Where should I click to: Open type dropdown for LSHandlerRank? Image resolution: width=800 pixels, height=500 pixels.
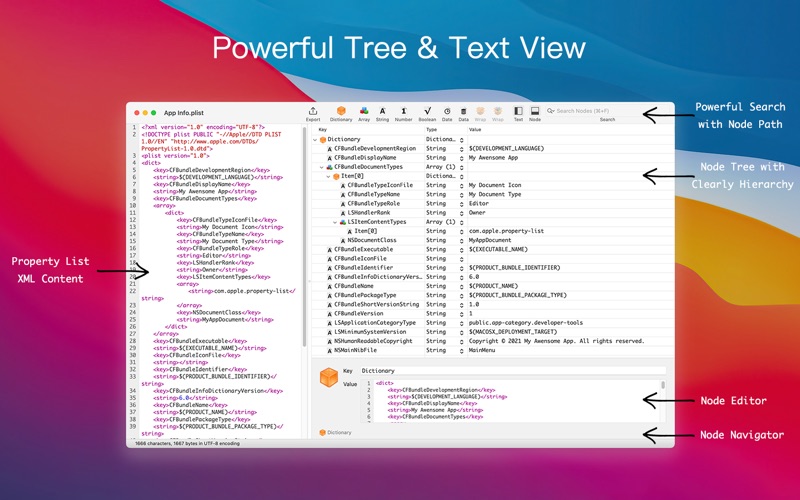pos(461,213)
